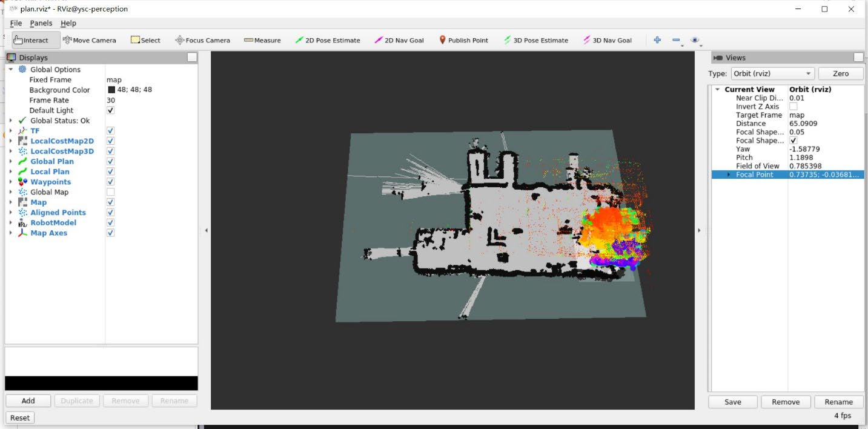Screen dimensions: 868x429
Task: Select the Interact tool
Action: tap(36, 40)
